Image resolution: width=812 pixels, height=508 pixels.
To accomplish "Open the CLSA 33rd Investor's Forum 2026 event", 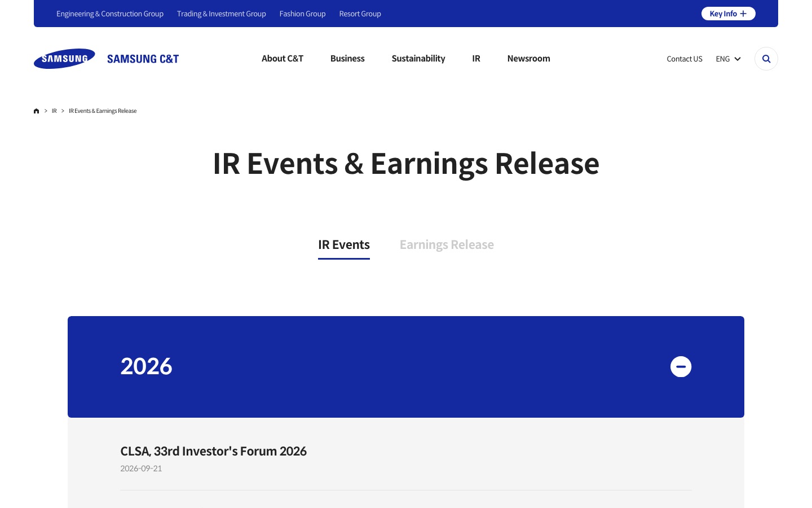I will point(213,451).
